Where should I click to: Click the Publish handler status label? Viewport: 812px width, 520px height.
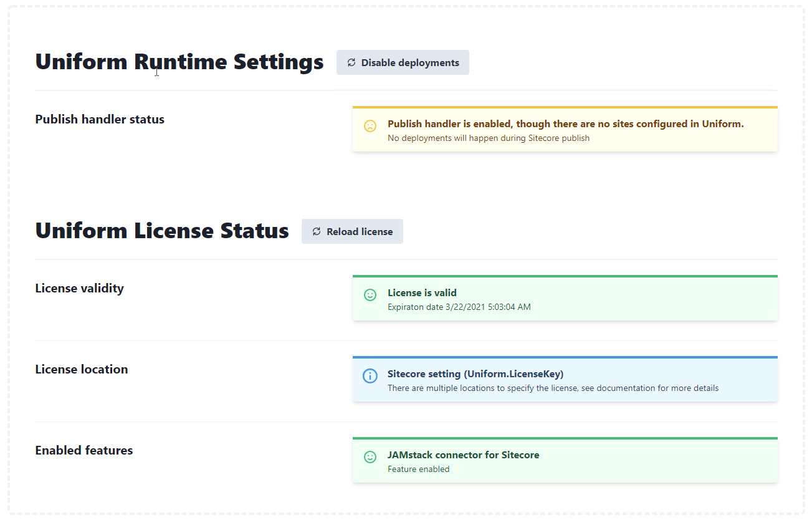[100, 119]
